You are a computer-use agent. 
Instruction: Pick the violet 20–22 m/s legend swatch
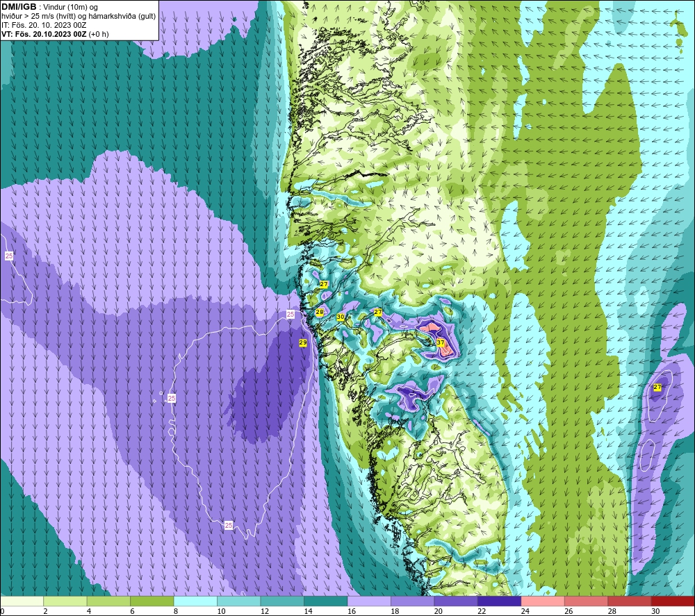point(456,601)
